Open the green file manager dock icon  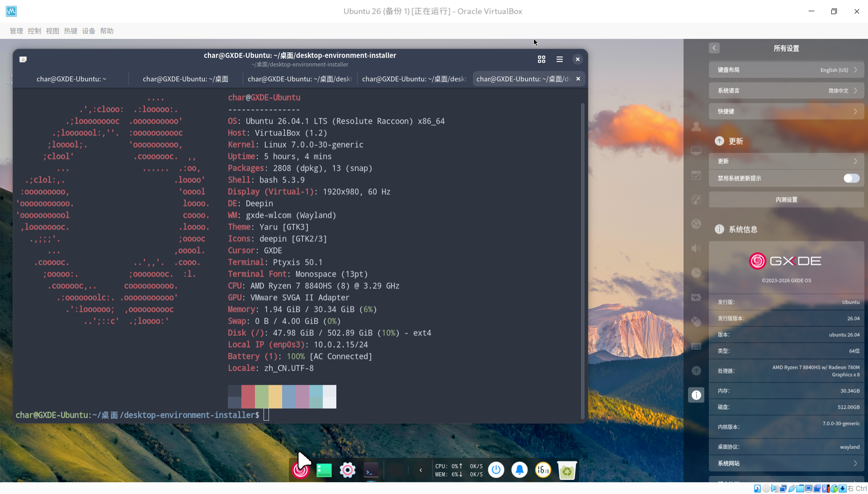click(x=324, y=470)
